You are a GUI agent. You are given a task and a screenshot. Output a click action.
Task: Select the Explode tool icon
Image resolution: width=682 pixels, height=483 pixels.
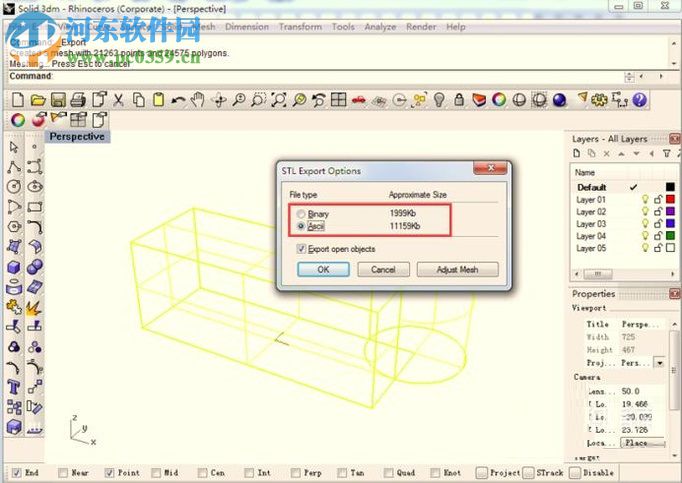(x=34, y=308)
